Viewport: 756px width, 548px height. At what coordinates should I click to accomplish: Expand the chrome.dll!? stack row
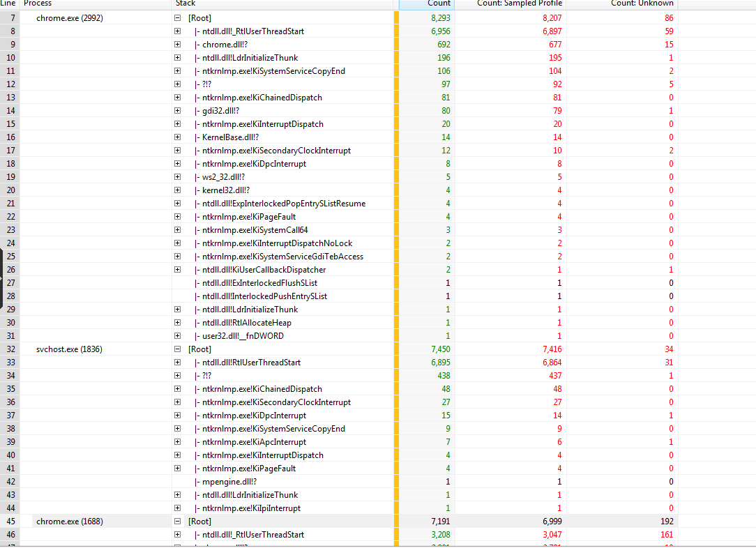coord(177,45)
